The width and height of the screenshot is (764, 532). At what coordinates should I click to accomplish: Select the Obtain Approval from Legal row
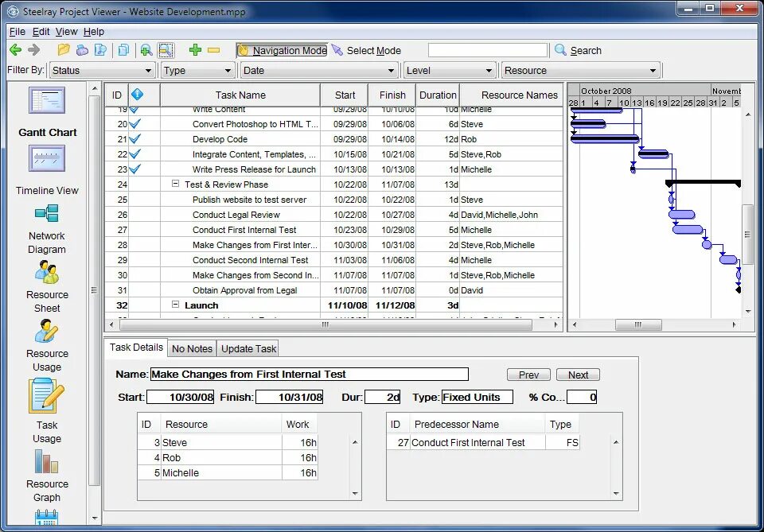[x=333, y=290]
